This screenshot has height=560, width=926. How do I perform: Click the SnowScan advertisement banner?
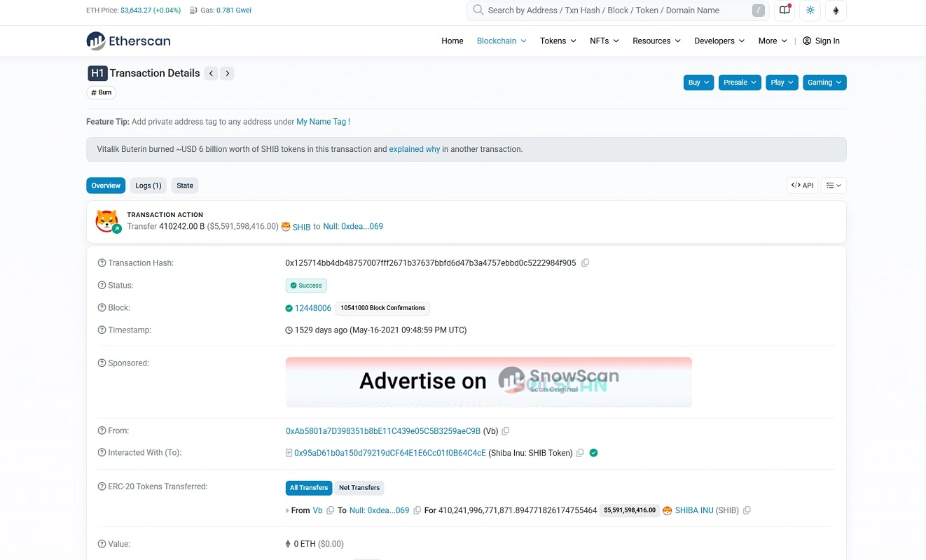(489, 382)
